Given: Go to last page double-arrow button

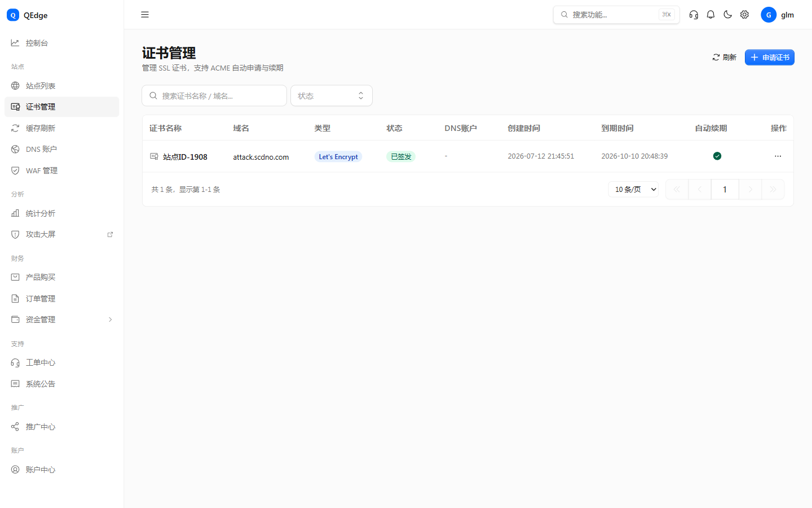Looking at the screenshot, I should 773,190.
